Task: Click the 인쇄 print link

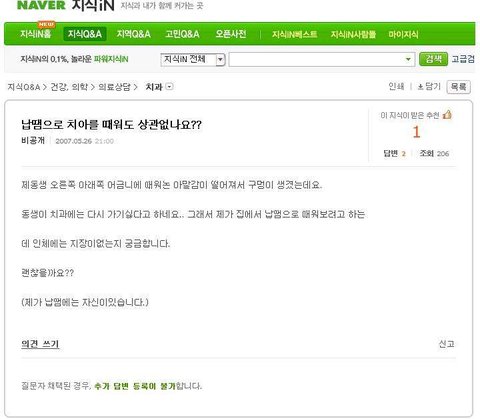Action: tap(396, 86)
